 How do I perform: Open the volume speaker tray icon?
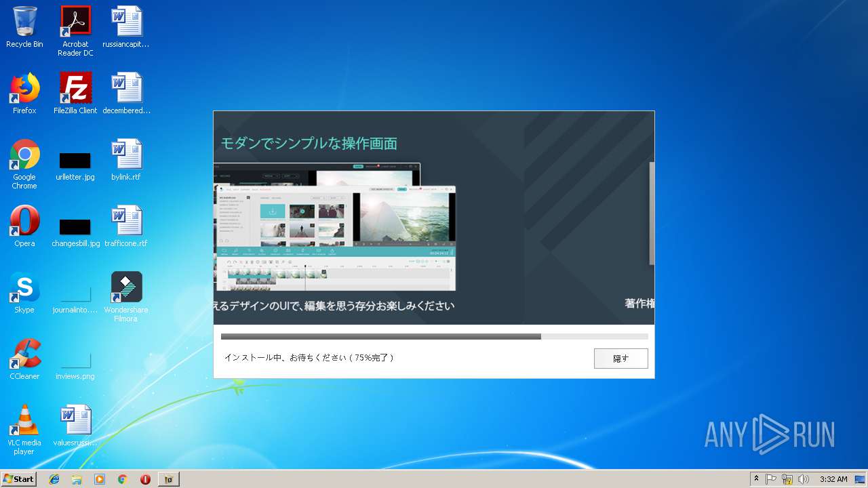pyautogui.click(x=804, y=479)
